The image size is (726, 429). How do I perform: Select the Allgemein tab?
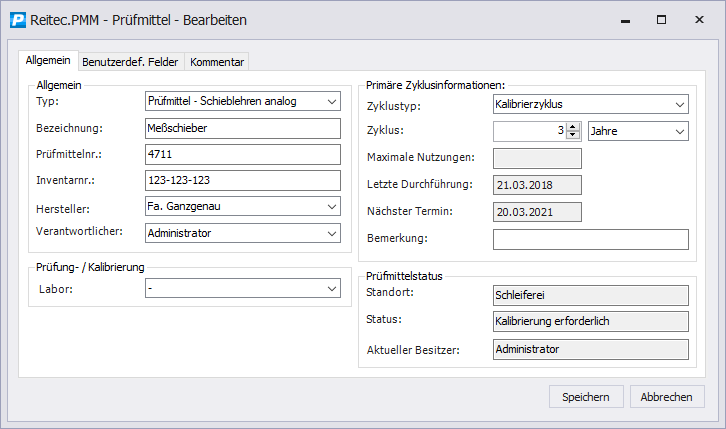48,61
